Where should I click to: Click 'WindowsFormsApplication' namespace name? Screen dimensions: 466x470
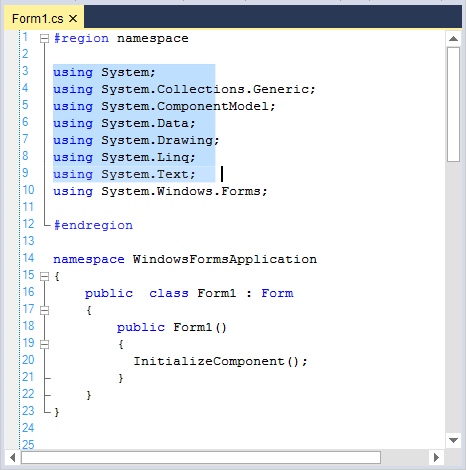[x=225, y=259]
